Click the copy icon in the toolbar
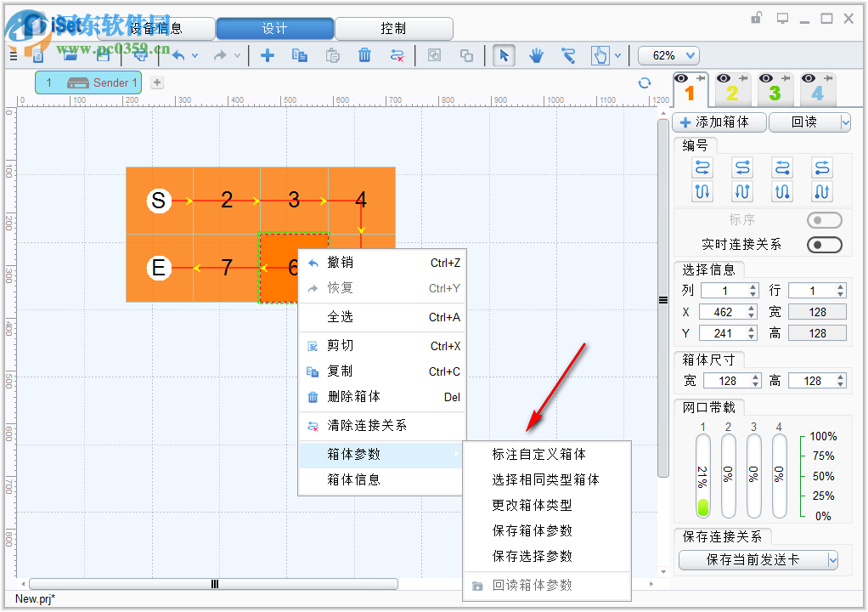 pyautogui.click(x=298, y=55)
